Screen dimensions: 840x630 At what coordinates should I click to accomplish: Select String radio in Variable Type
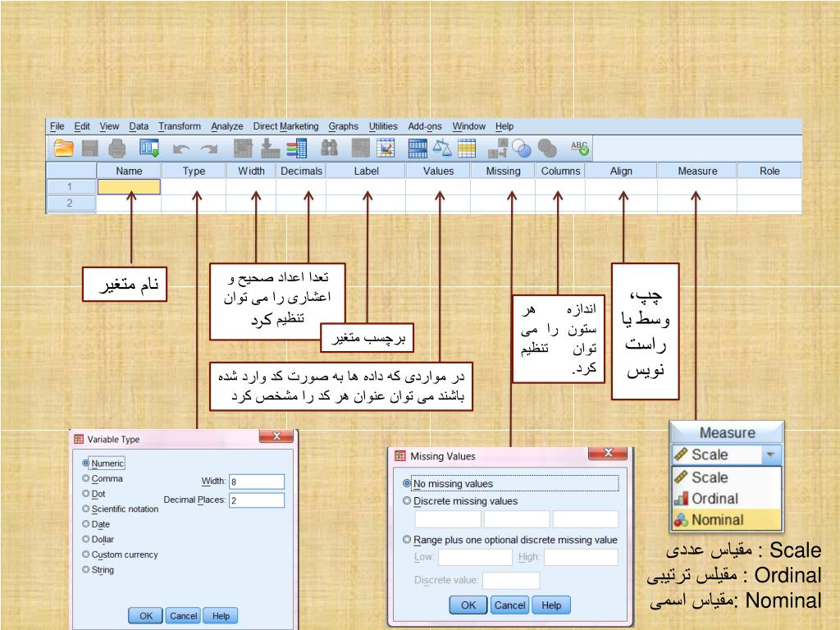tap(85, 569)
